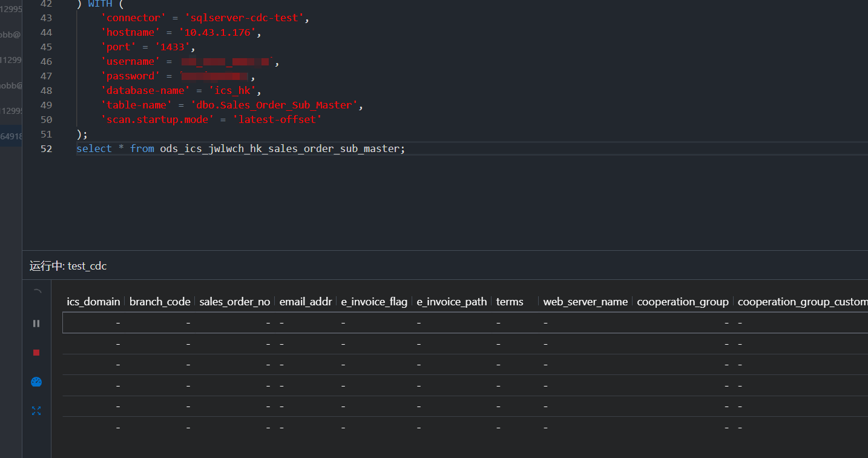Click the e_invoice_path column header
The image size is (868, 458).
[452, 302]
